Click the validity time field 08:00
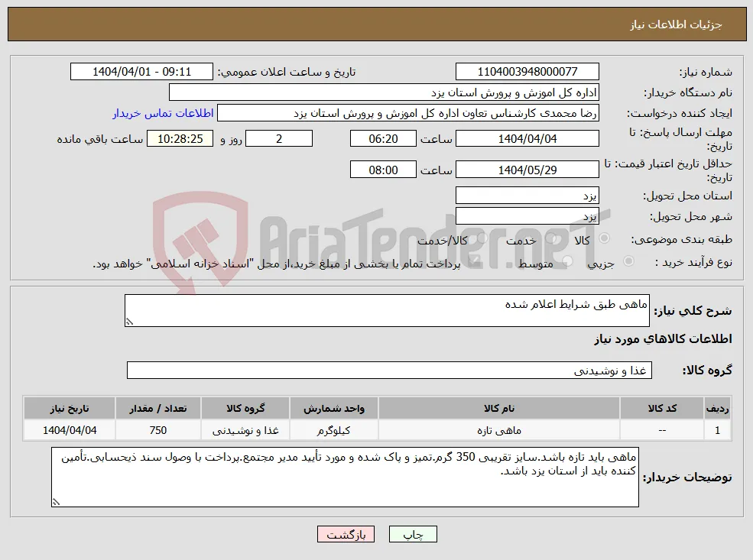Viewport: 753px width, 560px height. pos(383,170)
